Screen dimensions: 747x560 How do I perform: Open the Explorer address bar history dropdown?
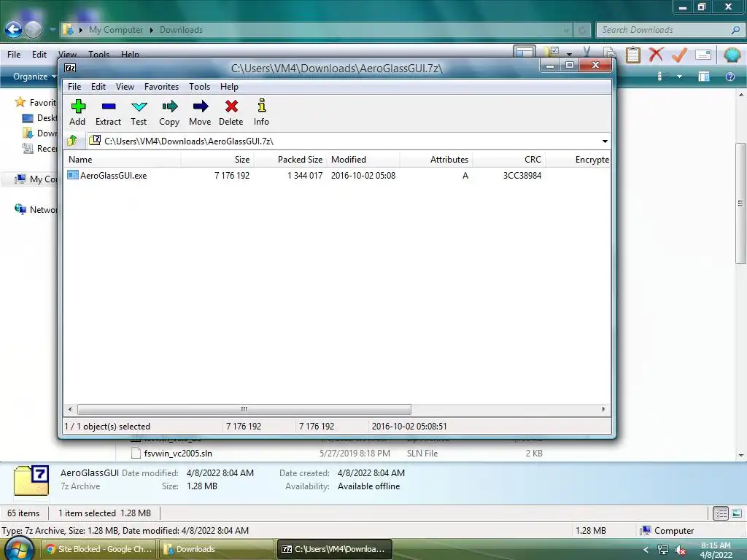tap(566, 30)
